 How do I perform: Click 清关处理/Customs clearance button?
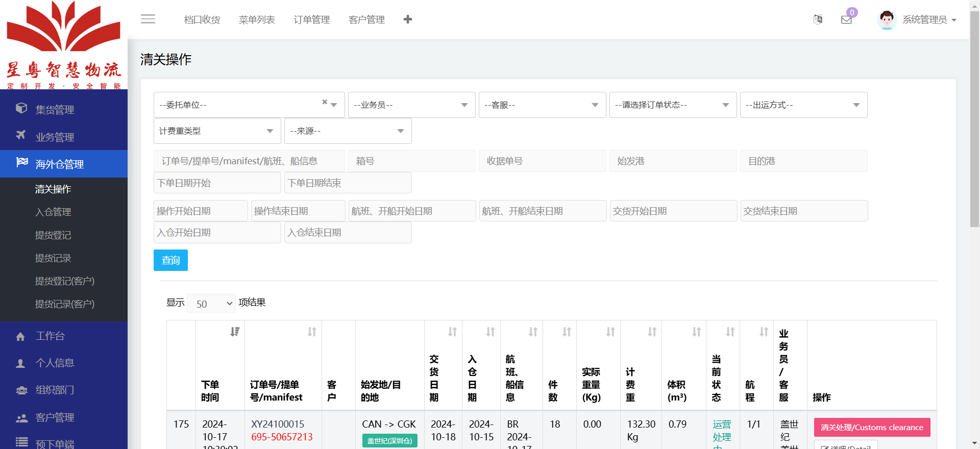tap(872, 428)
